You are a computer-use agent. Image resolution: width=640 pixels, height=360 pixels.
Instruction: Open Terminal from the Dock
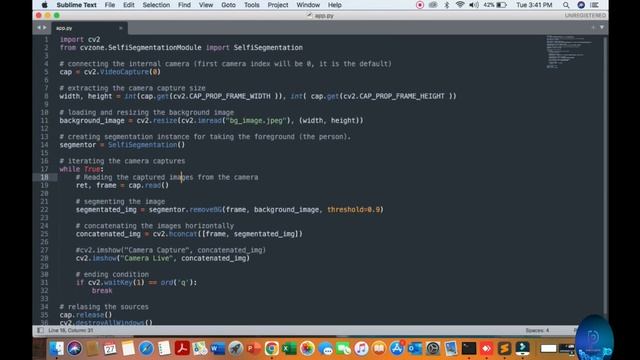coord(469,348)
